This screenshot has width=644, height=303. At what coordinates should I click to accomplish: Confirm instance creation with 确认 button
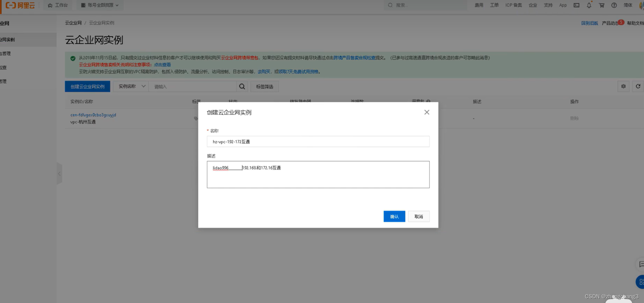pyautogui.click(x=394, y=216)
